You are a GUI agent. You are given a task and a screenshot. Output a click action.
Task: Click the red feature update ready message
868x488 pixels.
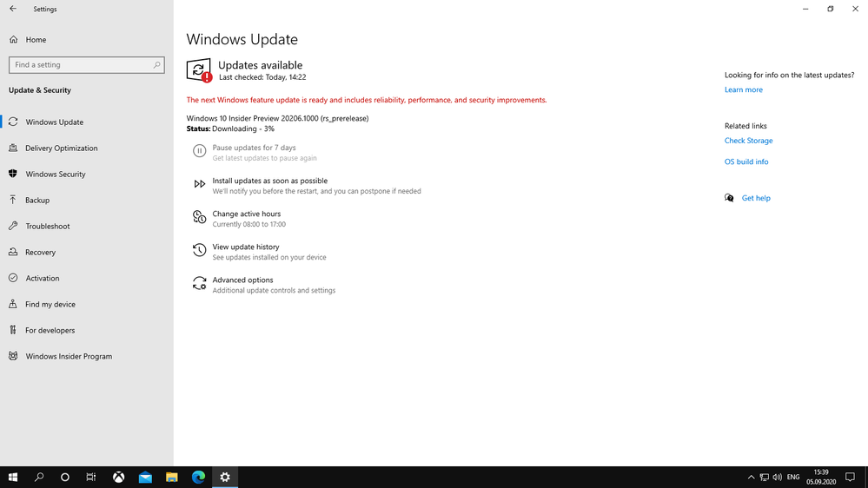click(x=367, y=100)
